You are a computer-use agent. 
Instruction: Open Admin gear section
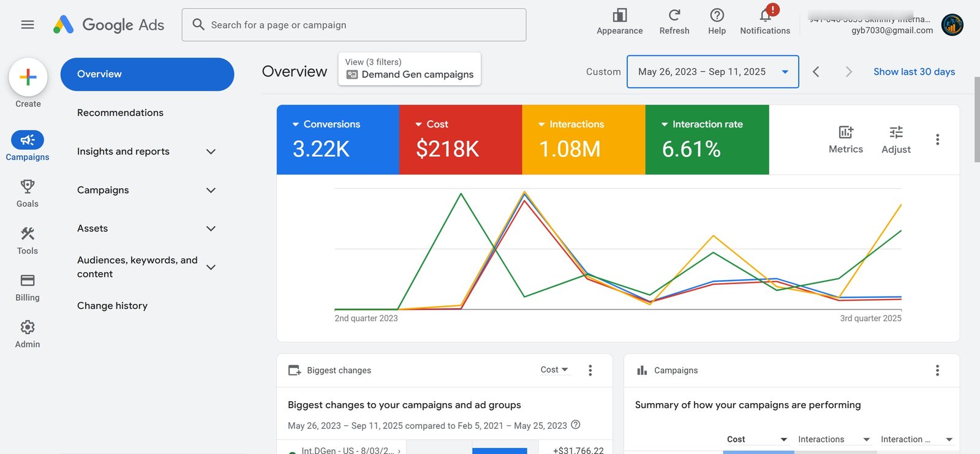pyautogui.click(x=28, y=334)
